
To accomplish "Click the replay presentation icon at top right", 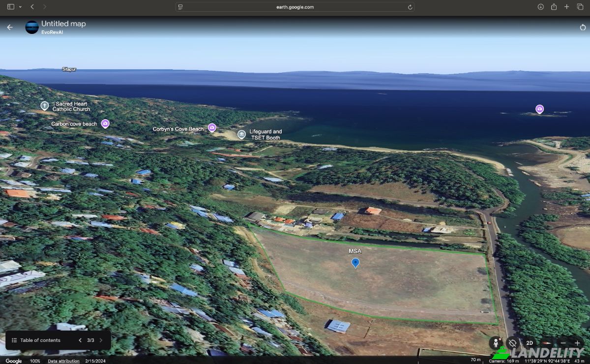I will 583,27.
